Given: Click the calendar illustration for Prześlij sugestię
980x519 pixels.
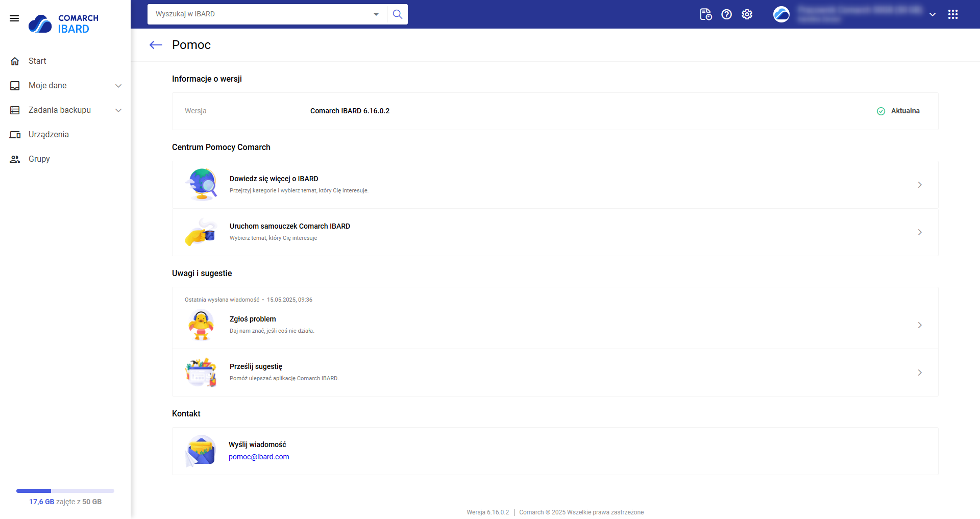Looking at the screenshot, I should point(201,373).
